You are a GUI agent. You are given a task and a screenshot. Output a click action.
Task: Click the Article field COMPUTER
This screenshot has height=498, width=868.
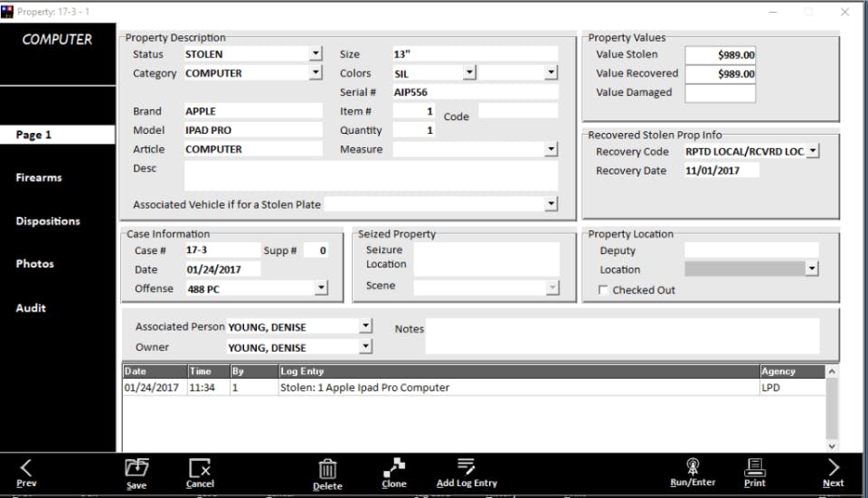tap(253, 149)
